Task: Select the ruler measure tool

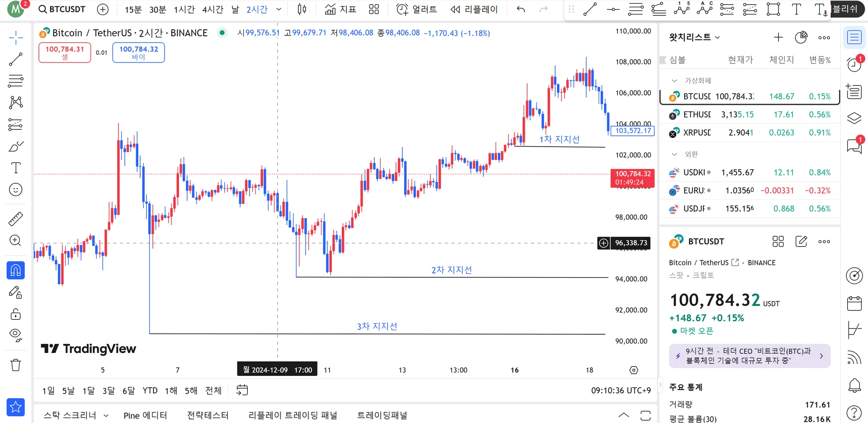Action: 16,219
